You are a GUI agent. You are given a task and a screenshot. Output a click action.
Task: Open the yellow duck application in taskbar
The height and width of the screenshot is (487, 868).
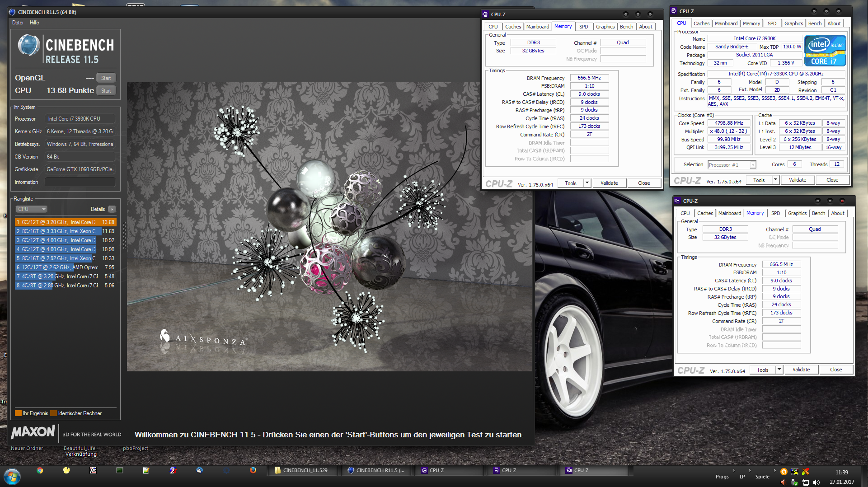tap(66, 470)
